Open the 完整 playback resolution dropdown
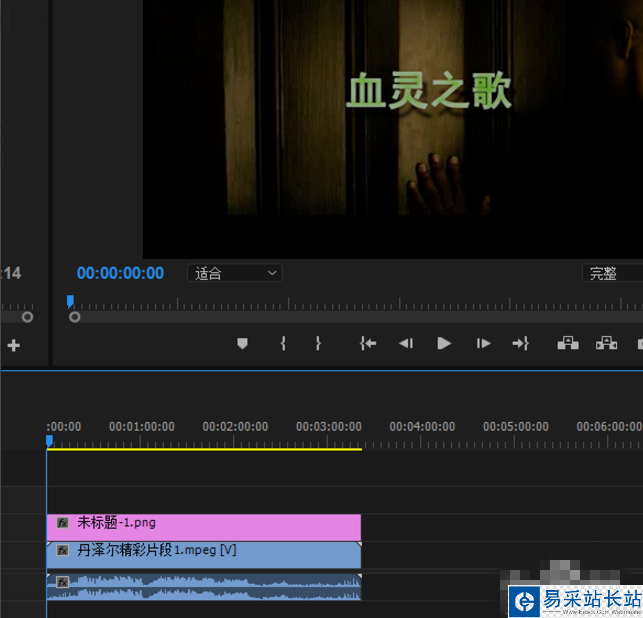The image size is (643, 618). pyautogui.click(x=613, y=273)
